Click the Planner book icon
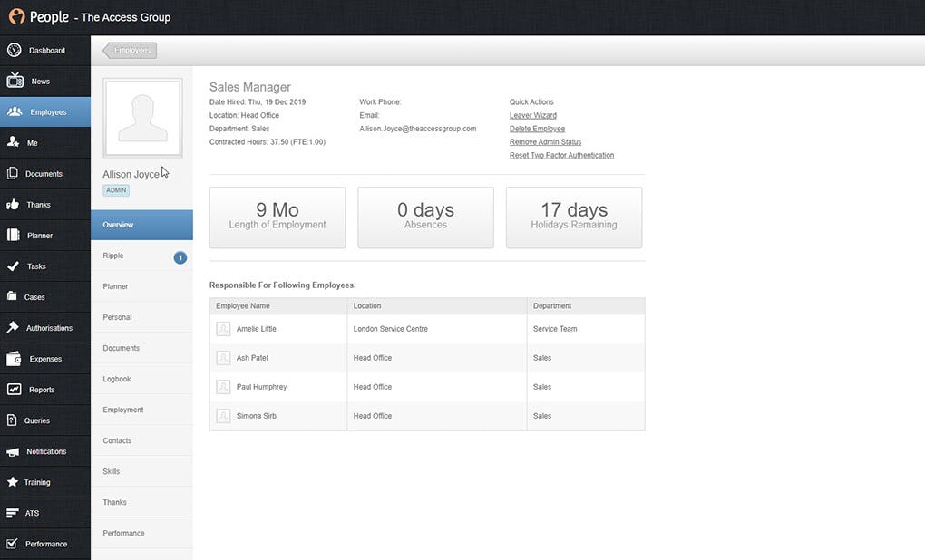 (x=13, y=235)
